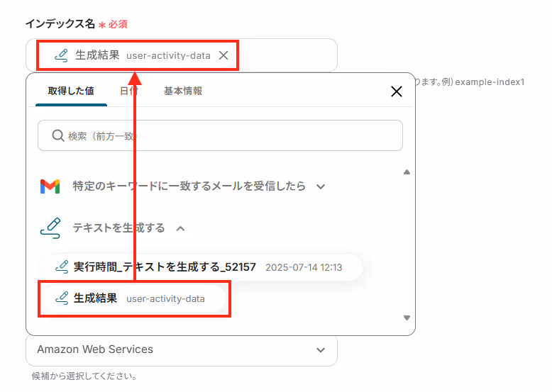Image resolution: width=552 pixels, height=392 pixels.
Task: Click the 候補から選択してください hint text
Action: coord(84,376)
